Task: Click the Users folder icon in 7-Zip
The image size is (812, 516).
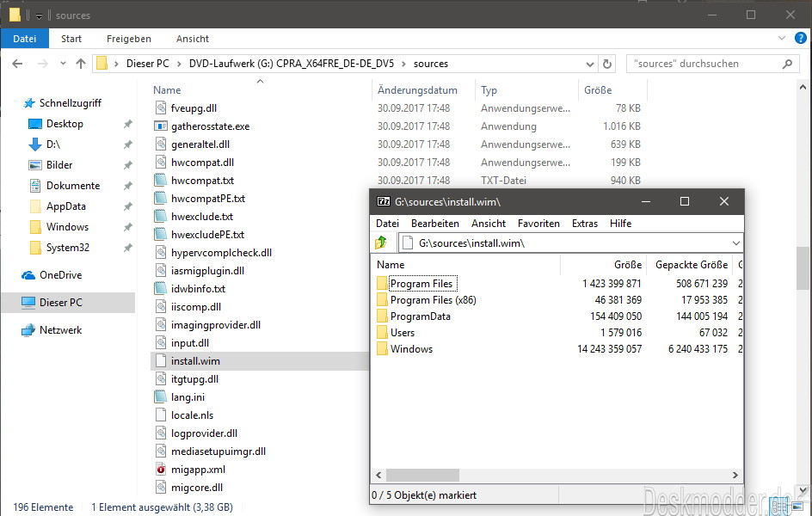Action: (x=382, y=332)
